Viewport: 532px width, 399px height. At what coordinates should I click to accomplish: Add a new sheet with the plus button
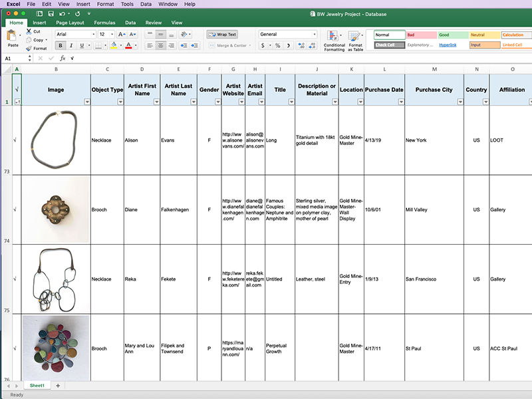pos(58,386)
